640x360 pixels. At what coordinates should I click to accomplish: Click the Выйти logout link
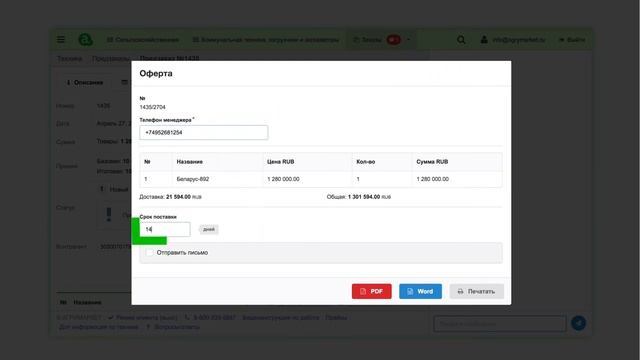click(572, 40)
